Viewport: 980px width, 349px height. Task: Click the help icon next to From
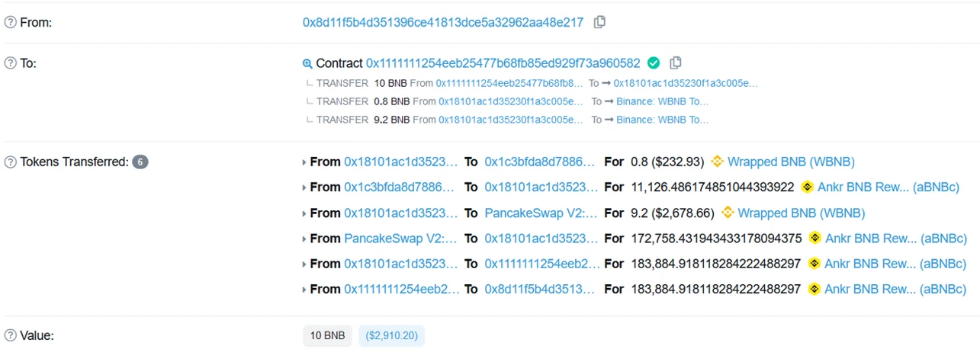click(x=11, y=23)
